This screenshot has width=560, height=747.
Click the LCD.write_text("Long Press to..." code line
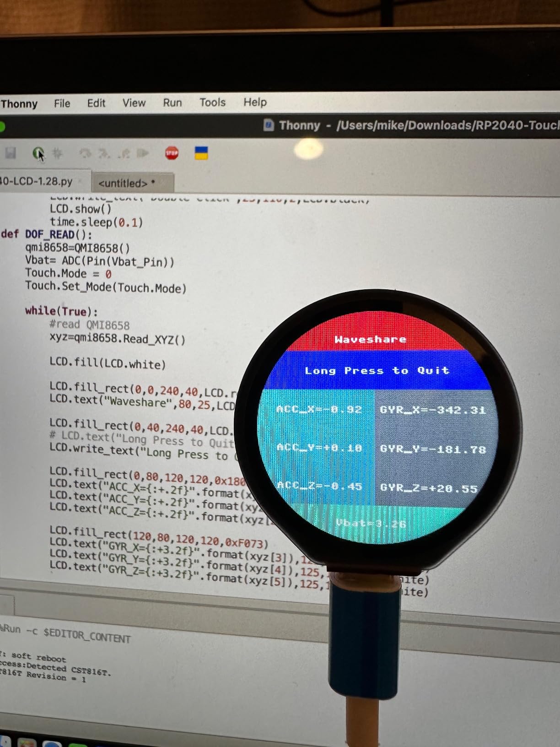pos(142,451)
